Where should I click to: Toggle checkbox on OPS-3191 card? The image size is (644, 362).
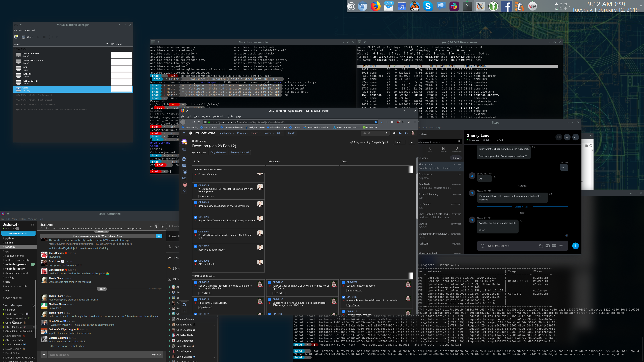point(196,232)
